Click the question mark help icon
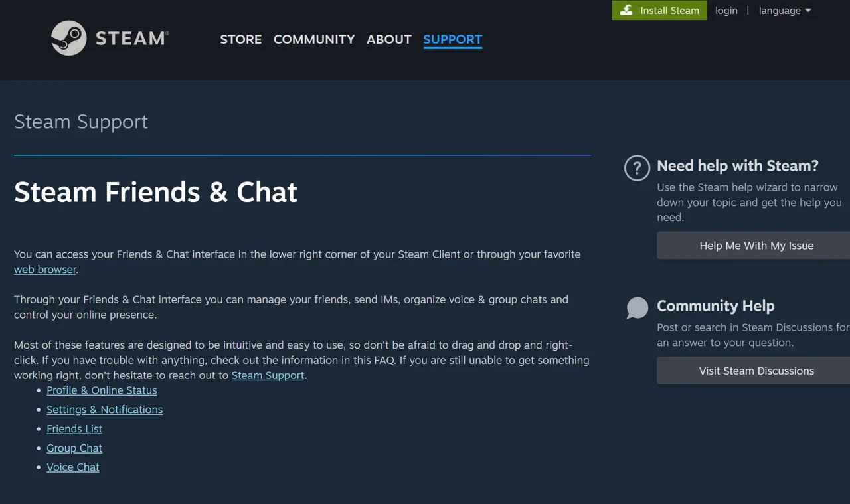 [637, 168]
